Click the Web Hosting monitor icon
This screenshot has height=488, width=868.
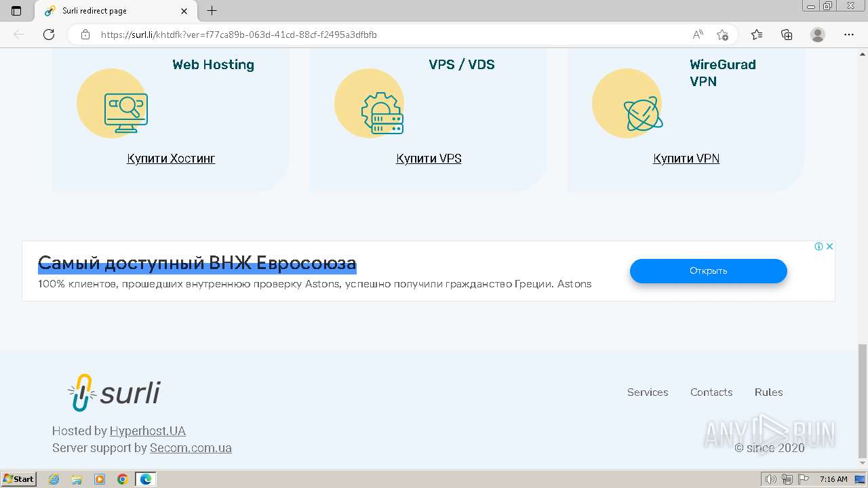[126, 113]
